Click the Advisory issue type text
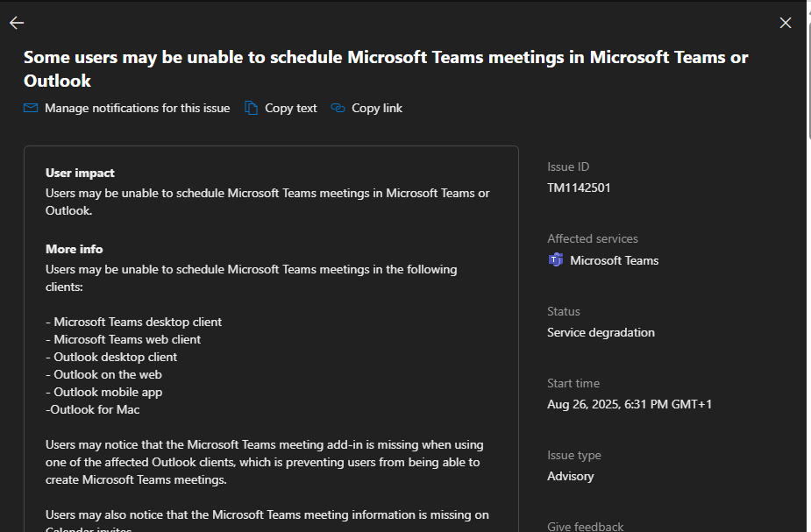Image resolution: width=811 pixels, height=532 pixels. click(x=570, y=476)
